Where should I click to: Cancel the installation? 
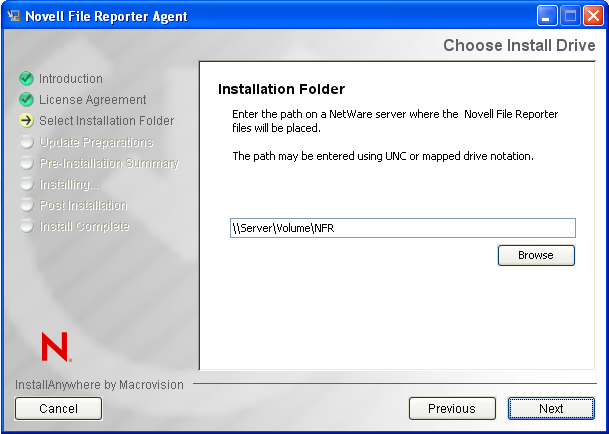click(58, 408)
